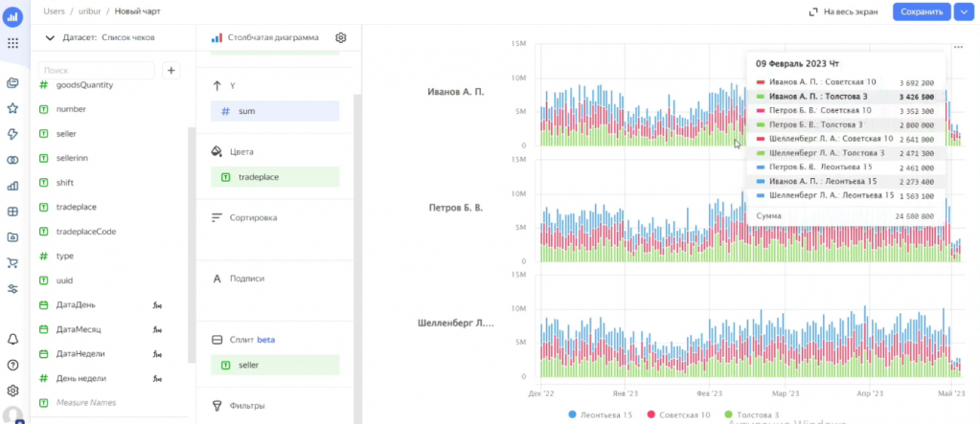Click formula icon next to ДатаМесяц

[x=156, y=329]
